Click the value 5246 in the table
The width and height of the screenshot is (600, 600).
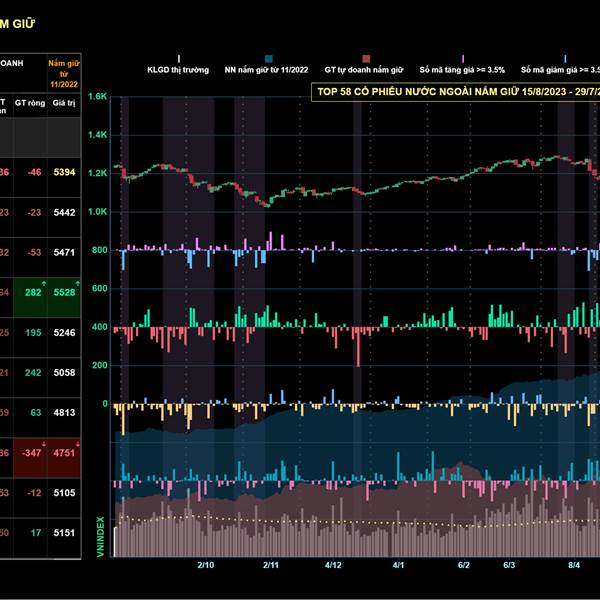point(64,333)
